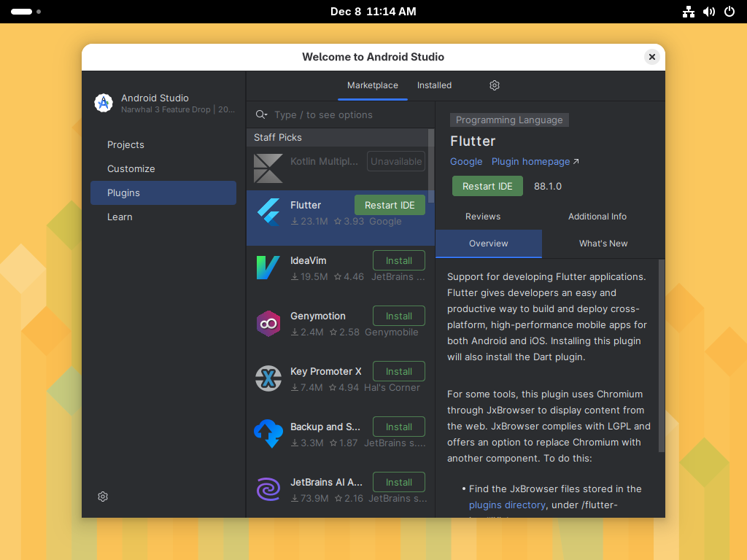Click the Kotlin Multiplatform plugin icon
This screenshot has height=560, width=747.
tap(268, 168)
